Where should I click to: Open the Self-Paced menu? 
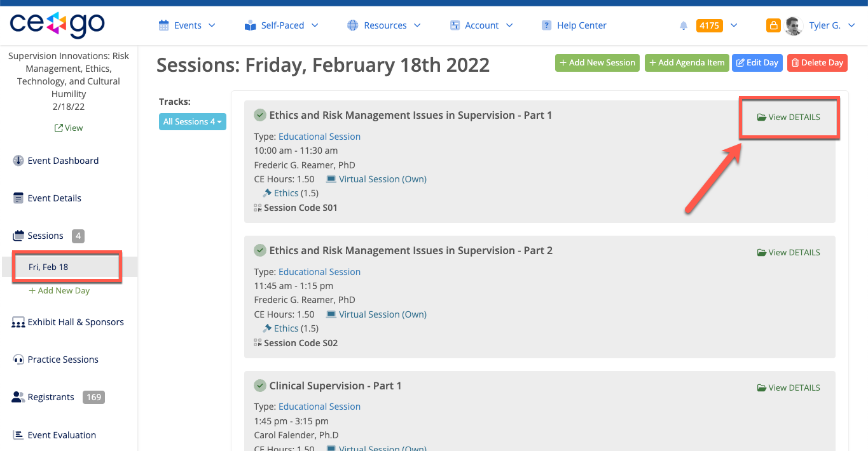coord(282,25)
